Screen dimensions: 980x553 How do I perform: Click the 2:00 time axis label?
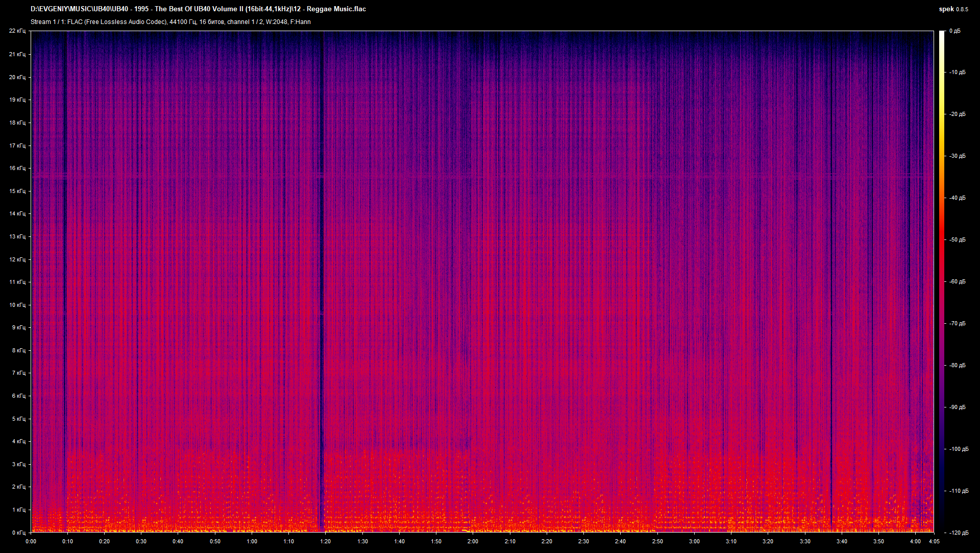pyautogui.click(x=473, y=541)
